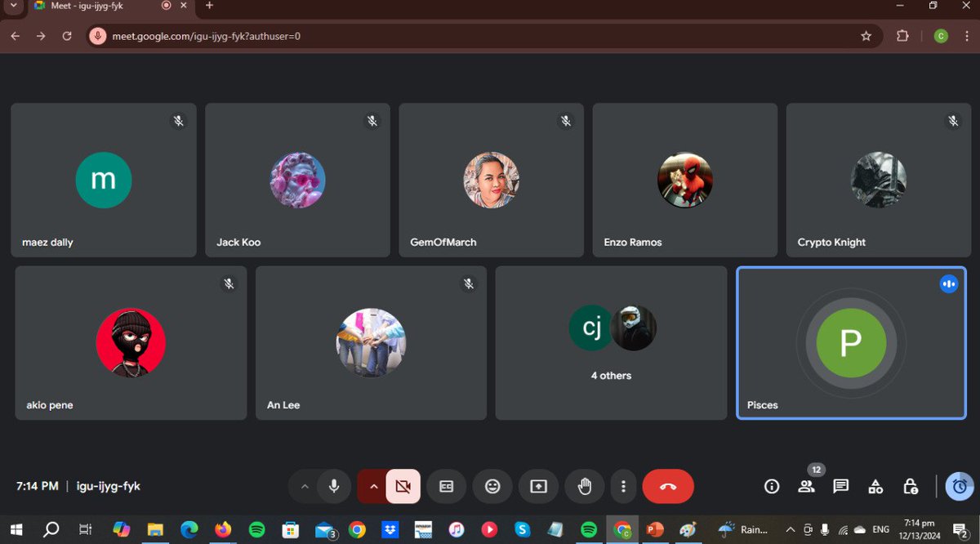980x544 pixels.
Task: Open Host controls lock icon
Action: [x=911, y=486]
